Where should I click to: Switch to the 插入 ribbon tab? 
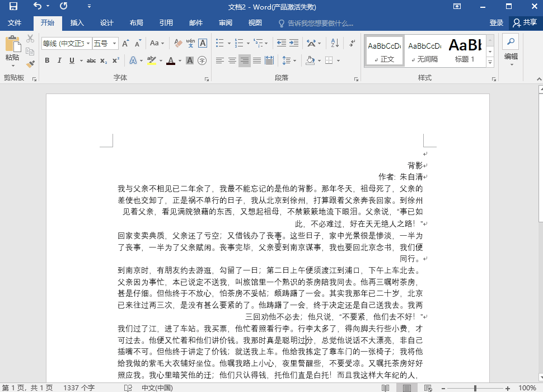click(77, 23)
